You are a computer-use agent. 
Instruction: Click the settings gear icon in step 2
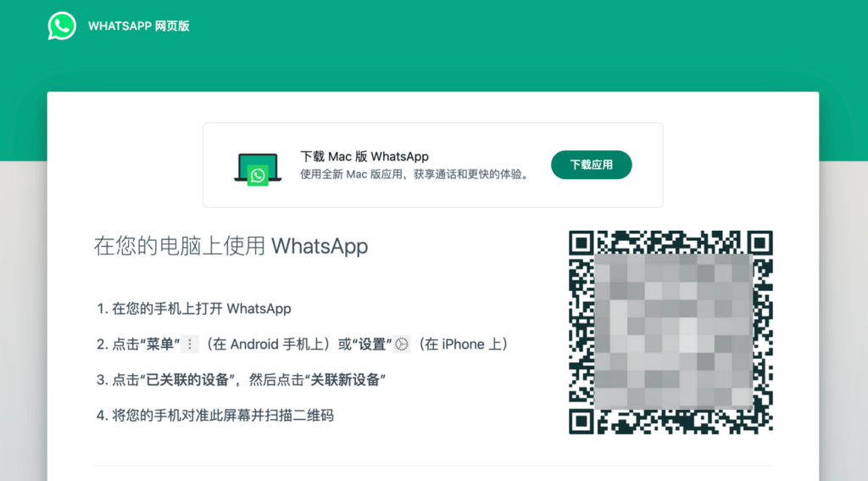(x=402, y=344)
